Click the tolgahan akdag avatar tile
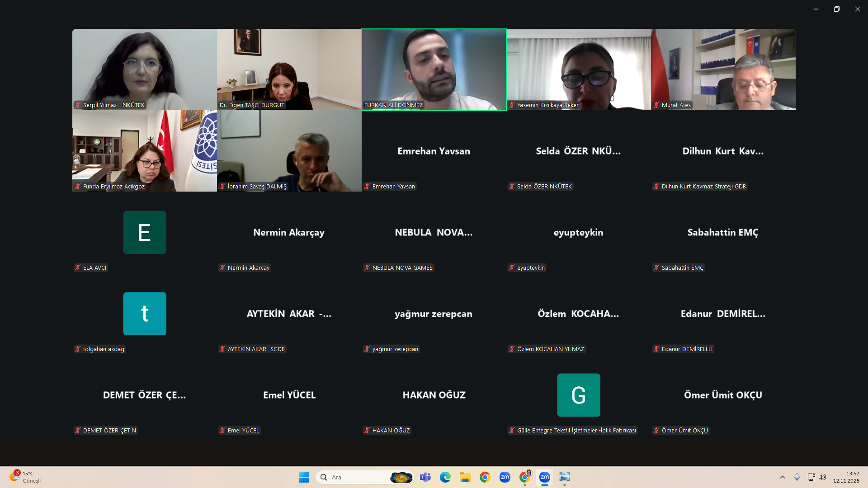This screenshot has height=488, width=868. pos(145,314)
